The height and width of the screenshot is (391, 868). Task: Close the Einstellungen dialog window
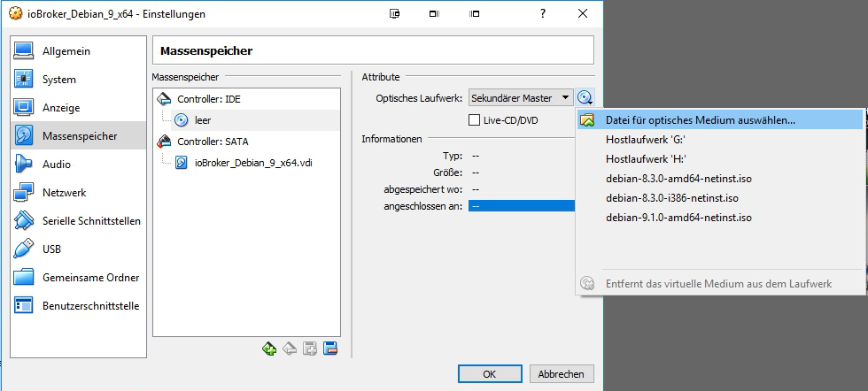[x=583, y=14]
